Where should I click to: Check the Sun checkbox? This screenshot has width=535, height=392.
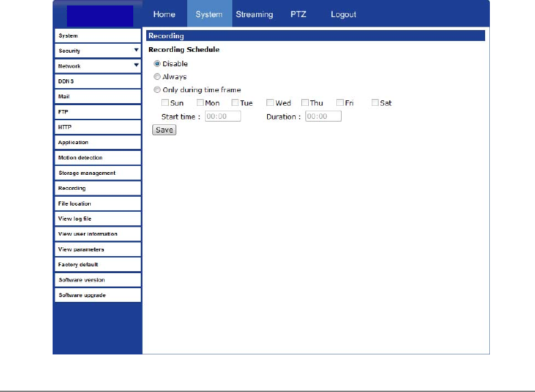click(165, 103)
